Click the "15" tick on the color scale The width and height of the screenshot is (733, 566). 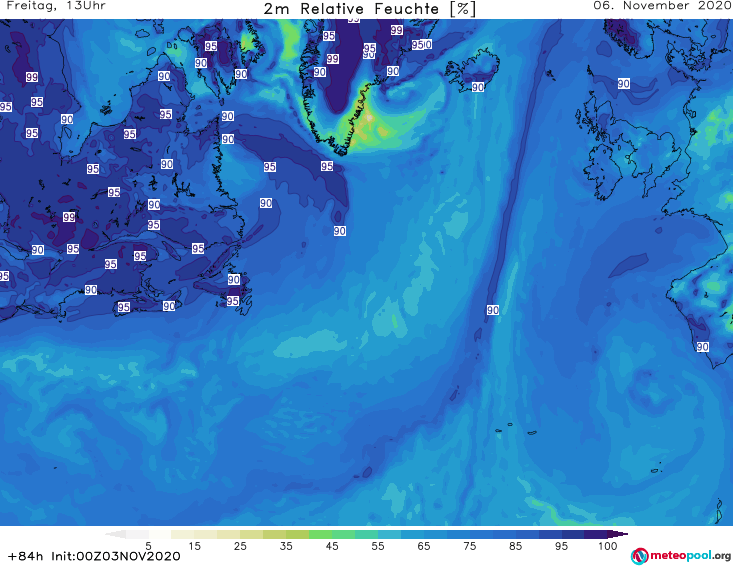[194, 546]
